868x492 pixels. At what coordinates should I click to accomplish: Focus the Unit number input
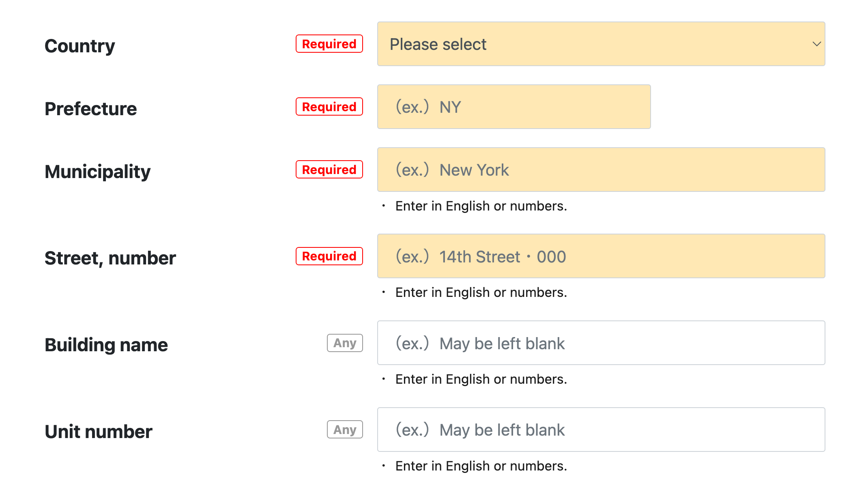pyautogui.click(x=601, y=430)
